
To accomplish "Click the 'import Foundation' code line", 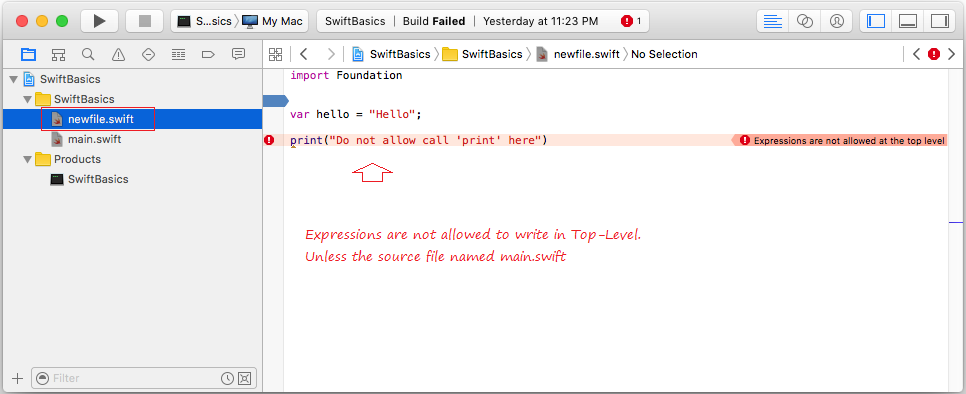I will coord(346,76).
